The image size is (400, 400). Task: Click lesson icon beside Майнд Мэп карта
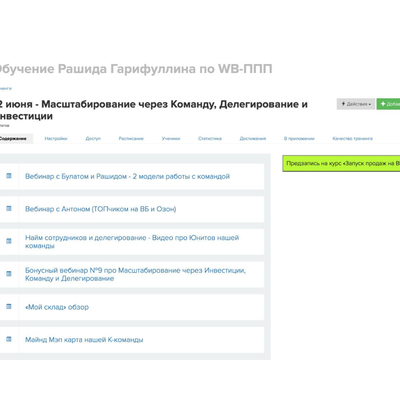(x=9, y=339)
